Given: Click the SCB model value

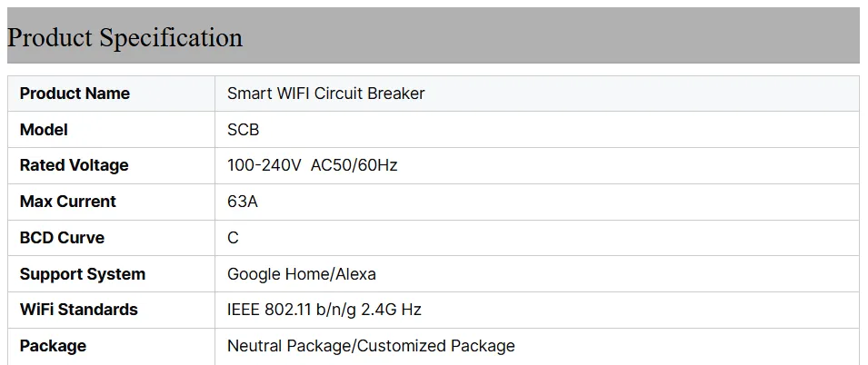Looking at the screenshot, I should coord(243,130).
